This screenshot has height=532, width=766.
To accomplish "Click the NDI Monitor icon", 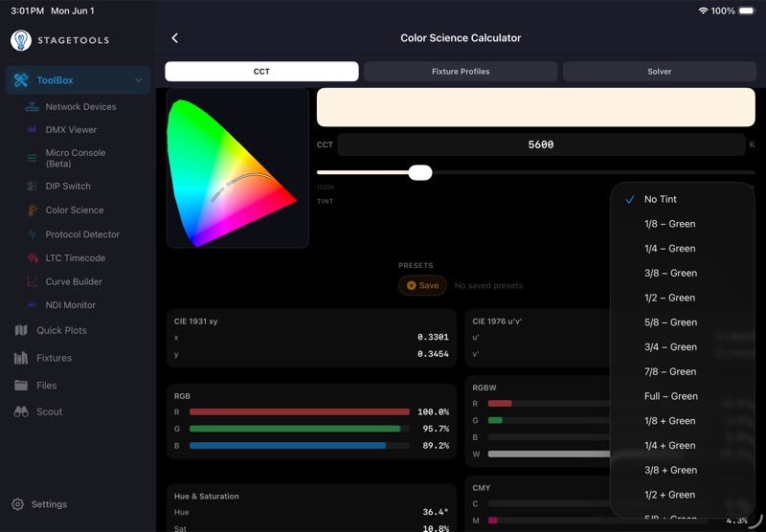I will tap(33, 305).
